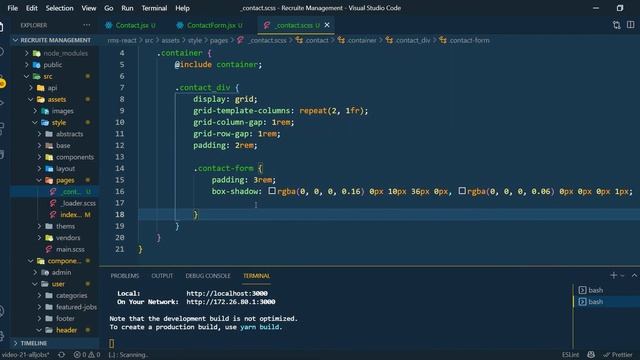The image size is (640, 360).
Task: Open the View menu
Action: click(x=89, y=8)
